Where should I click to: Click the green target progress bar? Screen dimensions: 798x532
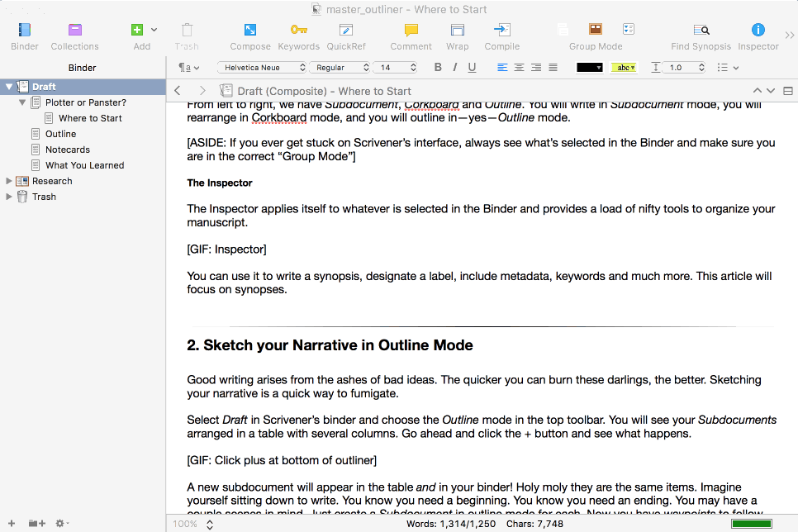point(751,524)
